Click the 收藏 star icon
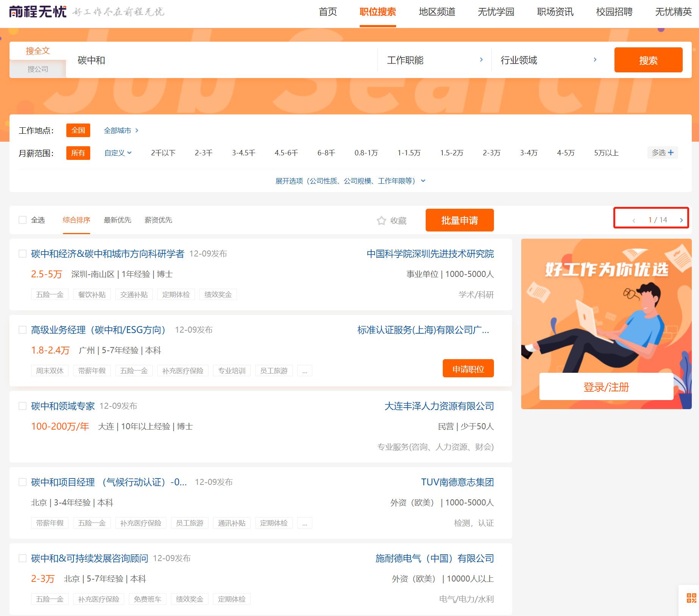 point(381,220)
